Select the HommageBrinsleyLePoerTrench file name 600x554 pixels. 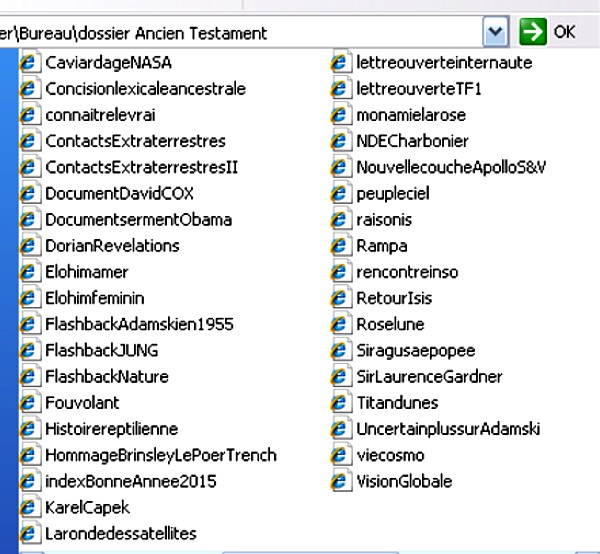(160, 455)
